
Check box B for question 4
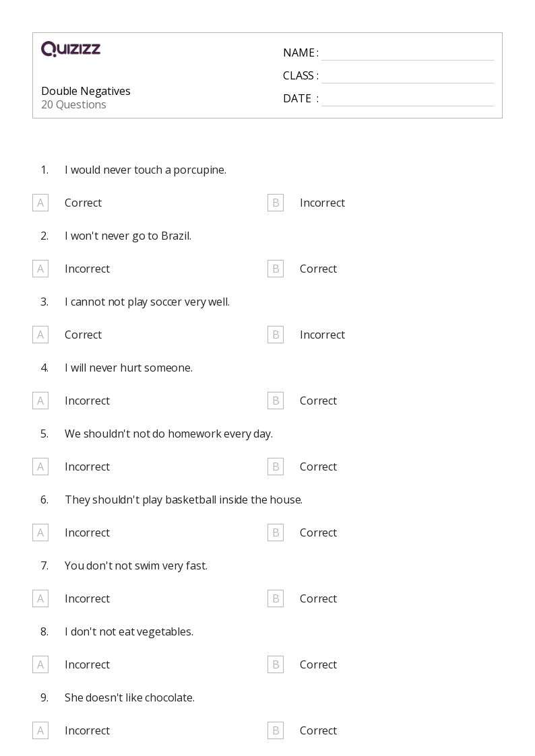pos(276,401)
